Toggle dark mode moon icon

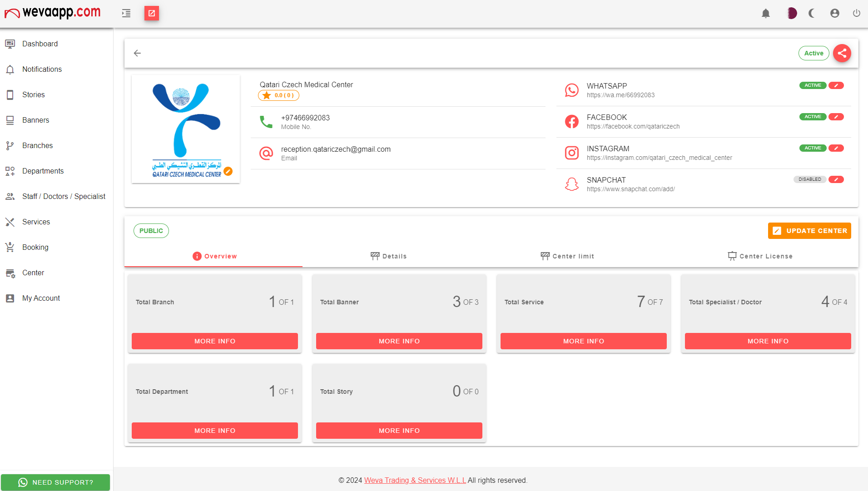[x=812, y=13]
